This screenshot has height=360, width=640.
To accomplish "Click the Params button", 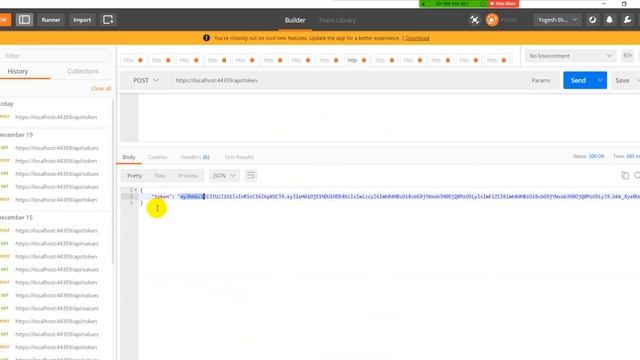I will click(541, 80).
